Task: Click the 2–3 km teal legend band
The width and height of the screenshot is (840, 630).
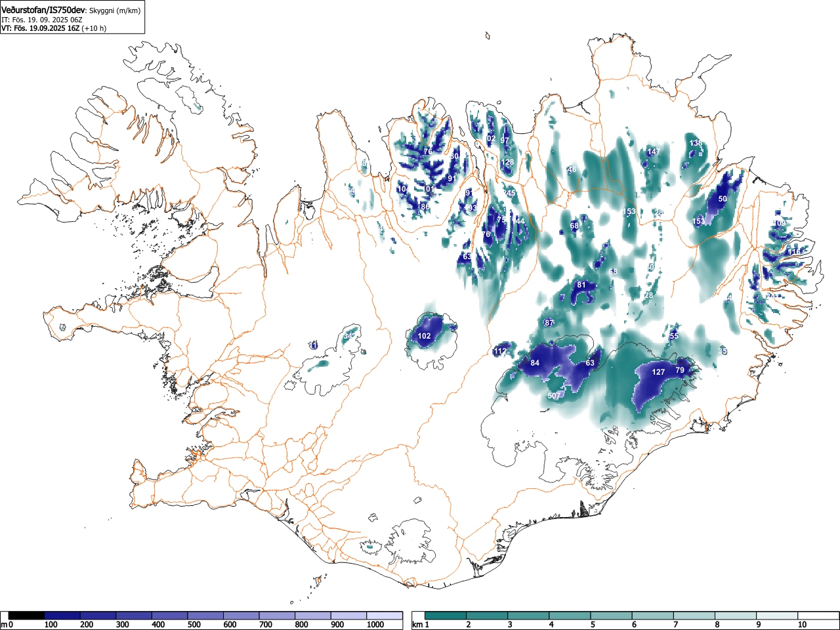Action: coord(487,616)
